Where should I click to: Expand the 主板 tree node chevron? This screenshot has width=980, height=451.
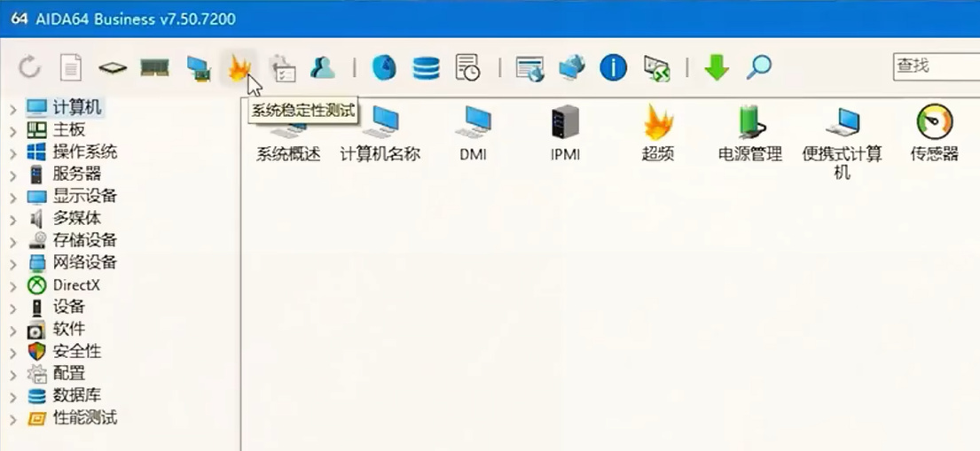tap(13, 130)
